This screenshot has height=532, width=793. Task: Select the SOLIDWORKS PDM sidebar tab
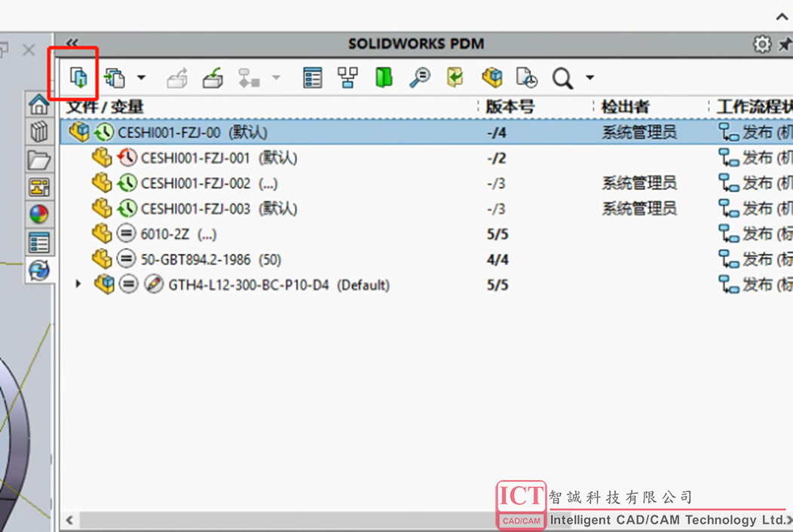[39, 270]
